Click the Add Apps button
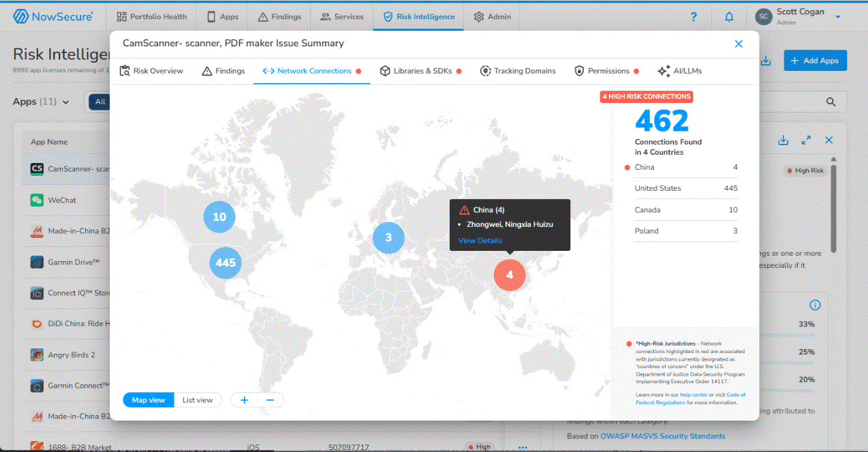Screen dimensions: 868x452 (x=815, y=61)
